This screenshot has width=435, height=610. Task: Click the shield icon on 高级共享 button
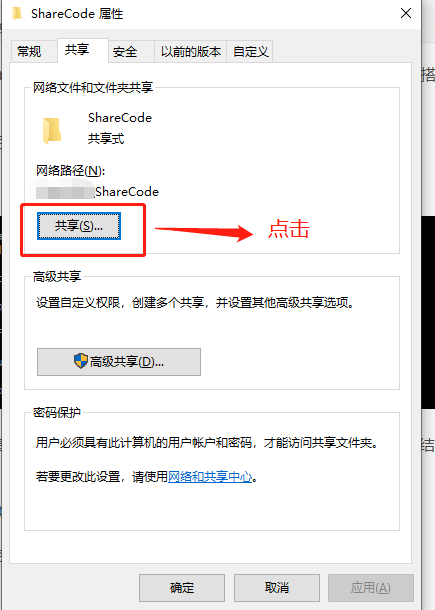(81, 361)
